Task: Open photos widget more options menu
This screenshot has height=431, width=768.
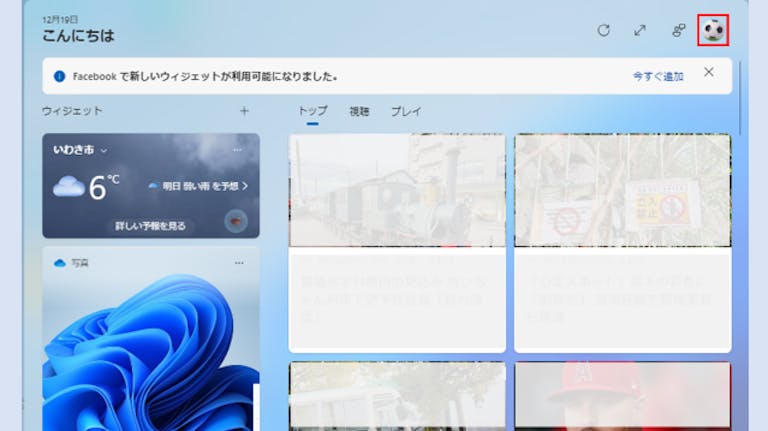Action: point(239,263)
